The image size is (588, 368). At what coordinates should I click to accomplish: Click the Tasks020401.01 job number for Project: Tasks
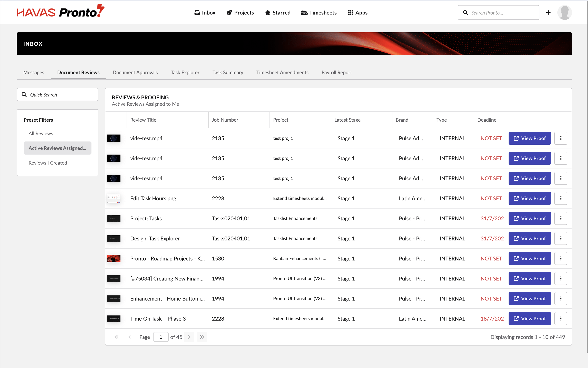231,218
